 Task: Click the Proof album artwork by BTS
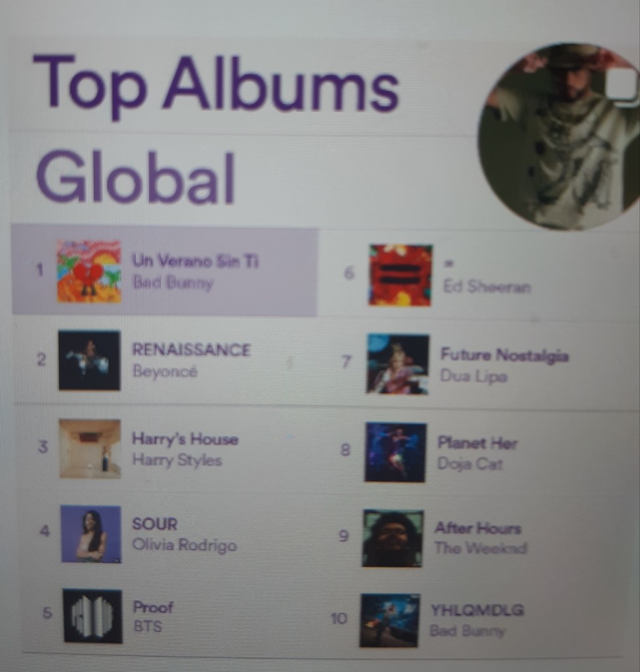(x=93, y=616)
